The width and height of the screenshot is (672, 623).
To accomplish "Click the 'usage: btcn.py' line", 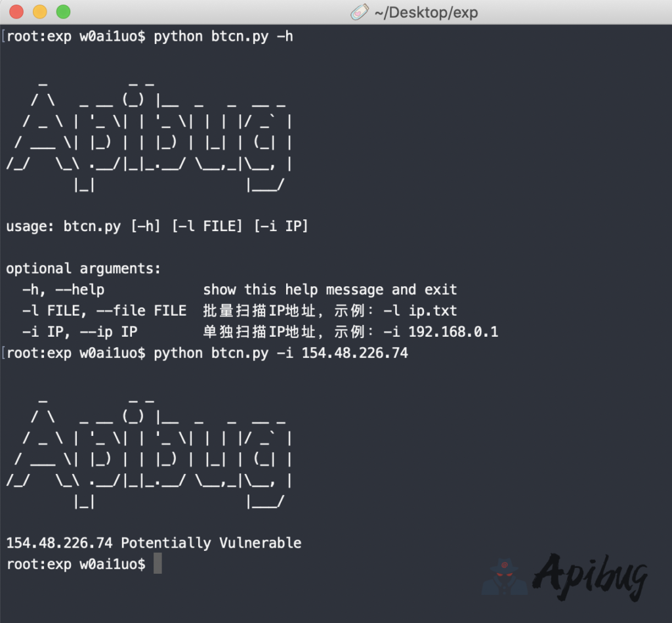I will tap(157, 226).
